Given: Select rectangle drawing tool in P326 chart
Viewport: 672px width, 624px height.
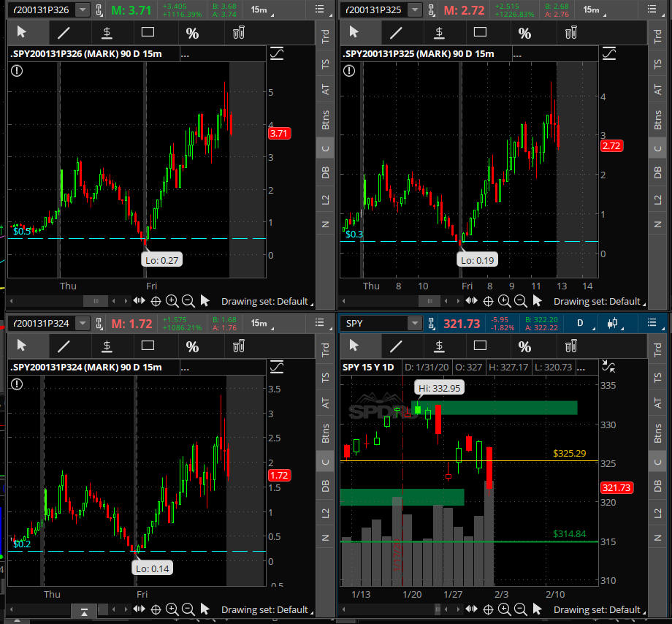Looking at the screenshot, I should (x=148, y=33).
